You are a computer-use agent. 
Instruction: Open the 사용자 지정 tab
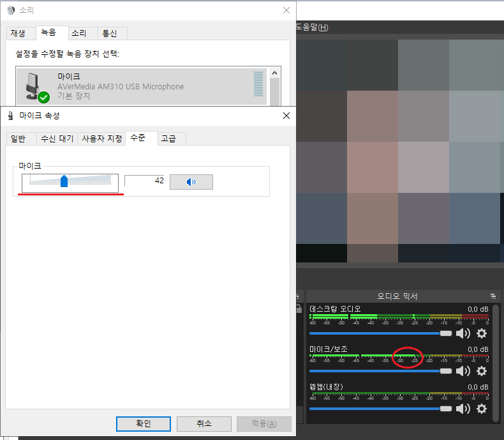[101, 139]
